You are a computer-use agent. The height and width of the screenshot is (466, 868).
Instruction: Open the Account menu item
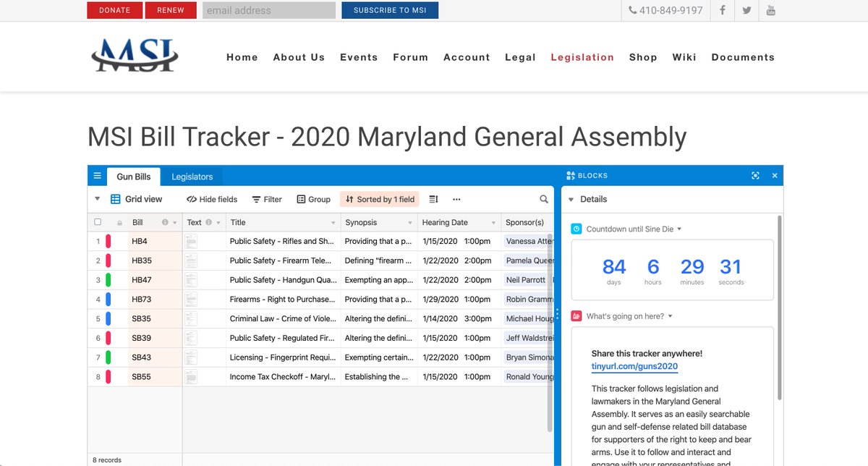point(467,57)
